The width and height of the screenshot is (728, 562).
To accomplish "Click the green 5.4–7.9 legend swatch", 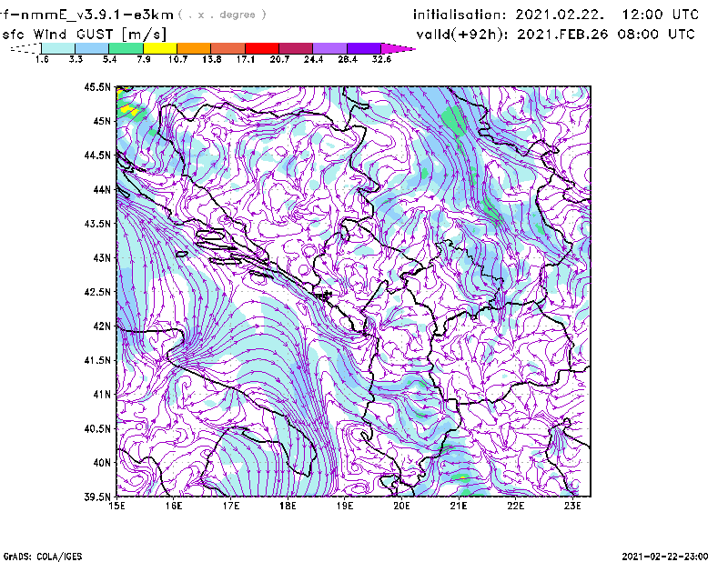I will pyautogui.click(x=126, y=48).
